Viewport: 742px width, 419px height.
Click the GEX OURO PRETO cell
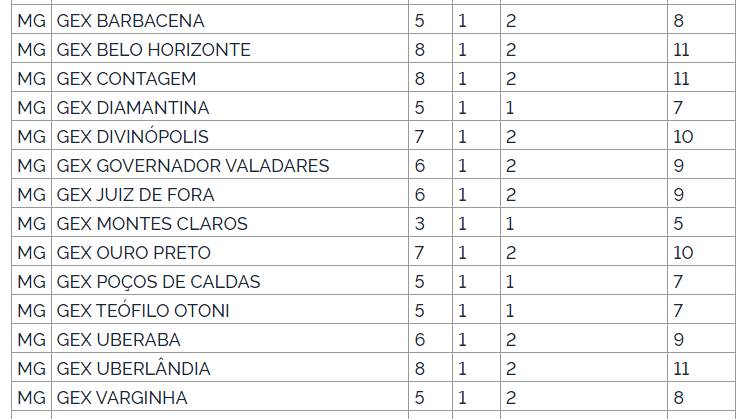tap(230, 252)
